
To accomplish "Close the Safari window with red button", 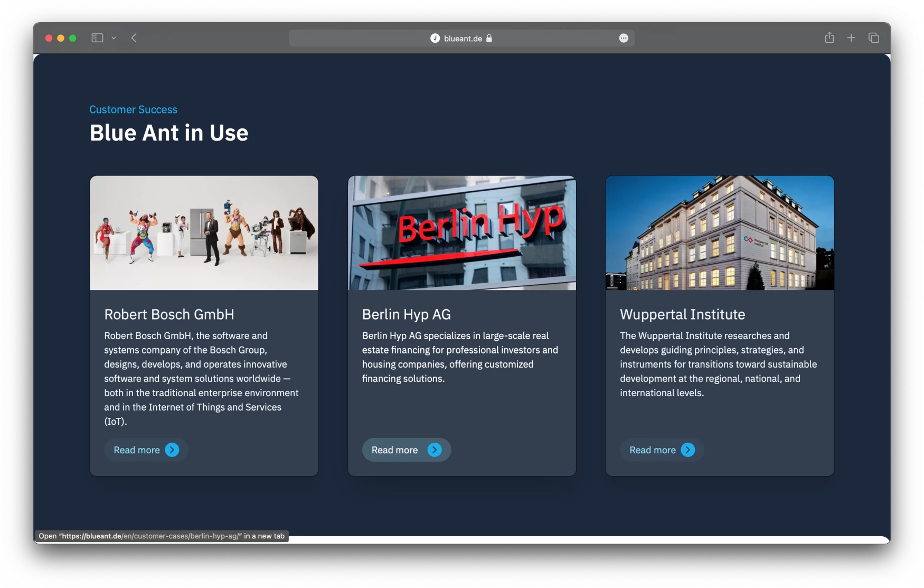I will (49, 38).
